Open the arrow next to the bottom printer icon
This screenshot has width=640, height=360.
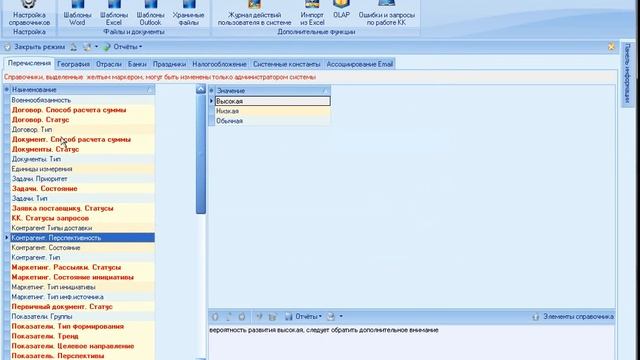(x=341, y=316)
